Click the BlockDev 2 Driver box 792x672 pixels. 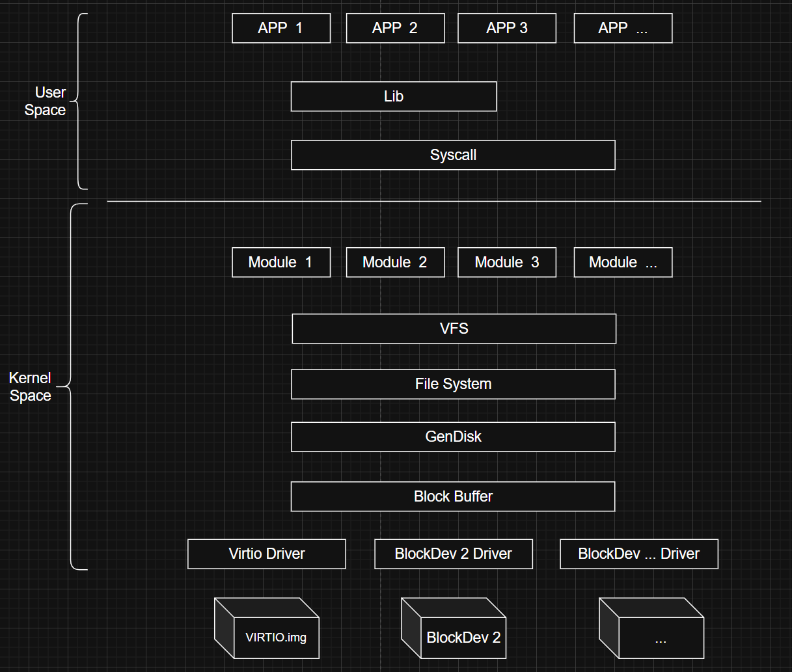(454, 554)
